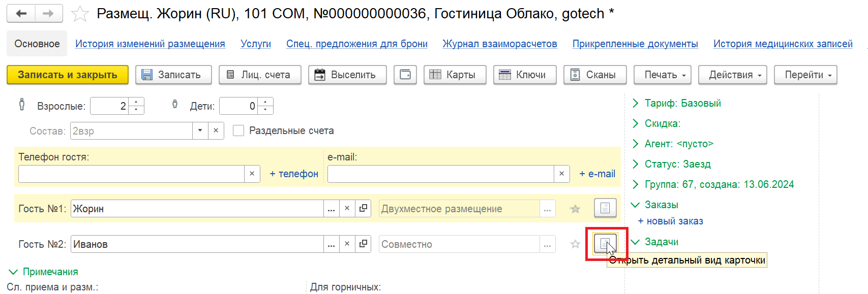
Task: Click into the Телефон гостя input field
Action: (x=131, y=174)
